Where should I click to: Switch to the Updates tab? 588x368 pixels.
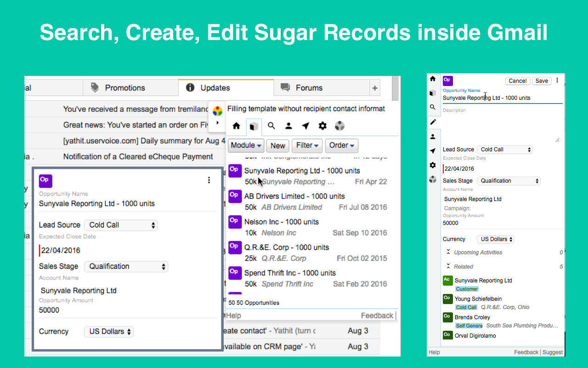(x=226, y=88)
